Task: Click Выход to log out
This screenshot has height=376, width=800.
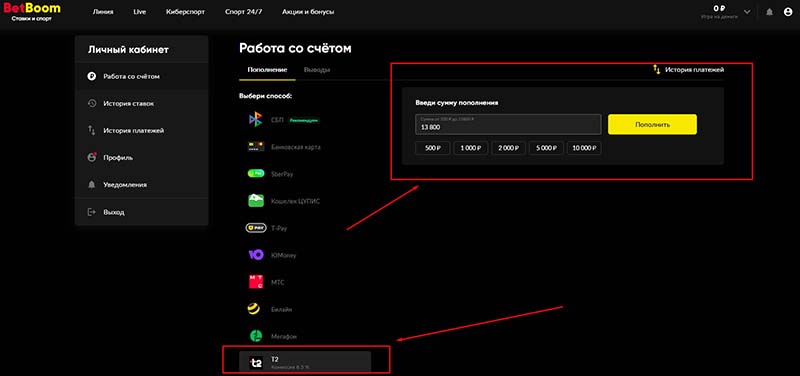Action: (141, 212)
